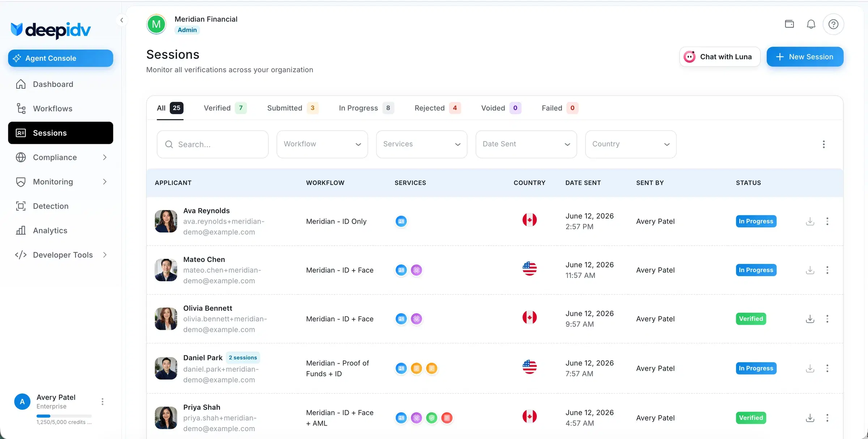Open Analytics in the sidebar

pyautogui.click(x=61, y=231)
